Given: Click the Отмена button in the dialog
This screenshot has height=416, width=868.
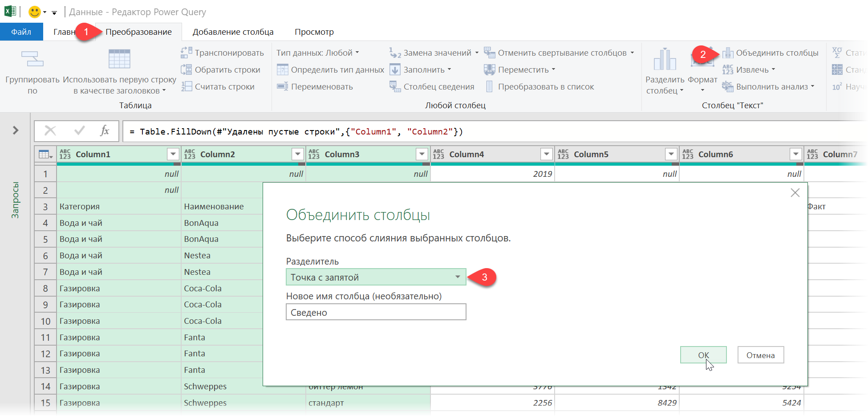Looking at the screenshot, I should coord(760,355).
